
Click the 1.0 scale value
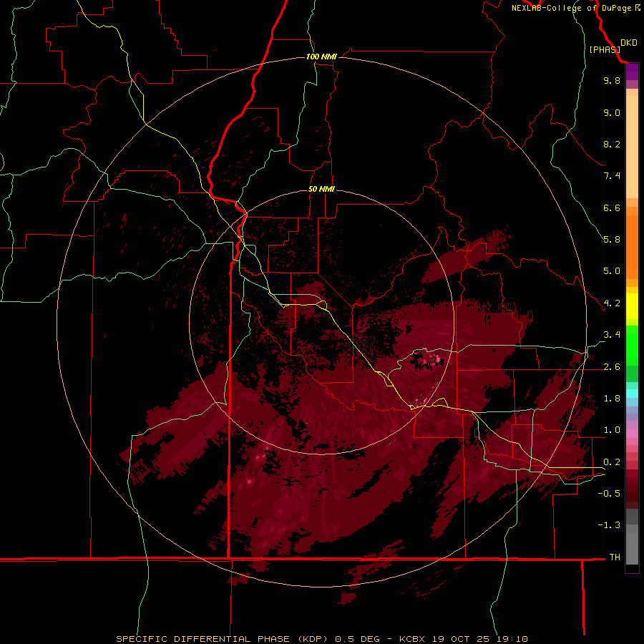coord(612,430)
